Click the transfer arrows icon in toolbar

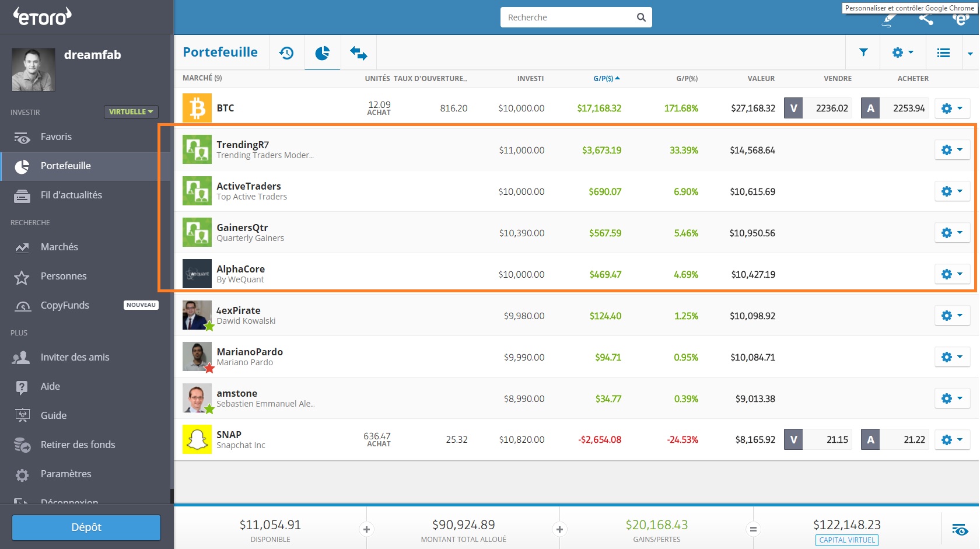coord(358,53)
